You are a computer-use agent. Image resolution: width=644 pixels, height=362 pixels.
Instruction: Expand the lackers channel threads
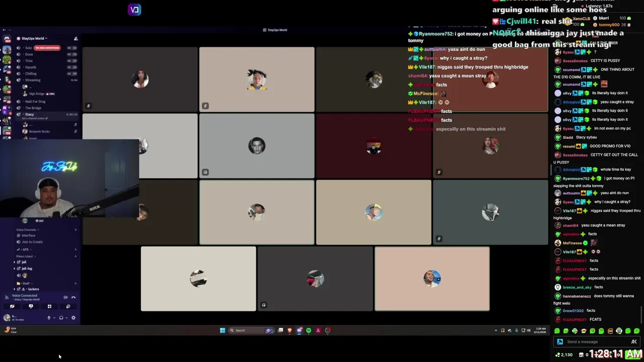point(14,289)
